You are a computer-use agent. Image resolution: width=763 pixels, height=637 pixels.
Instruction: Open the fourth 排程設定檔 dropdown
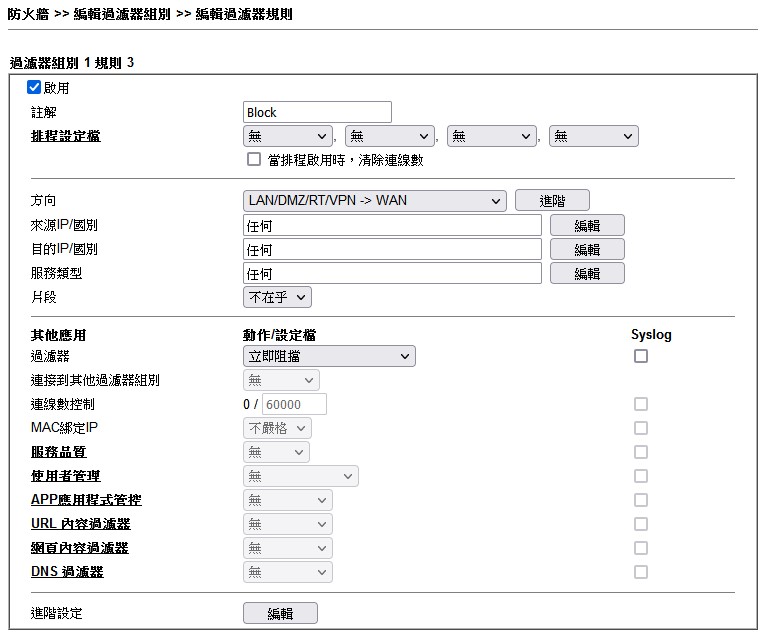pos(594,136)
